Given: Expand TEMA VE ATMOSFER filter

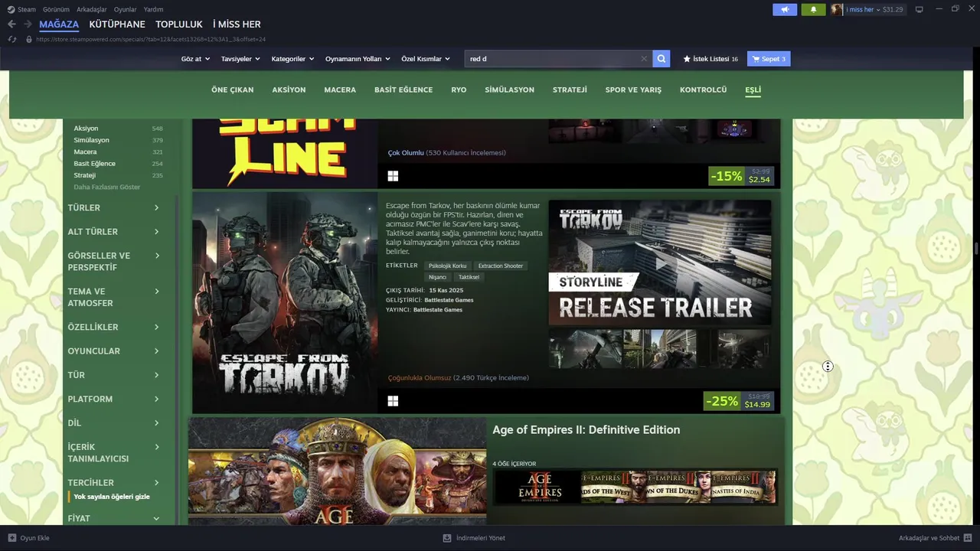Looking at the screenshot, I should [115, 297].
